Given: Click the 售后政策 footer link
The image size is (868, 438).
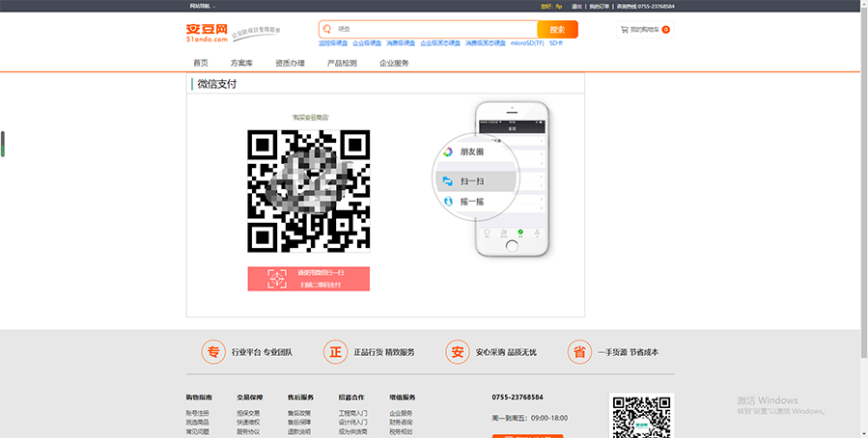Looking at the screenshot, I should point(299,413).
